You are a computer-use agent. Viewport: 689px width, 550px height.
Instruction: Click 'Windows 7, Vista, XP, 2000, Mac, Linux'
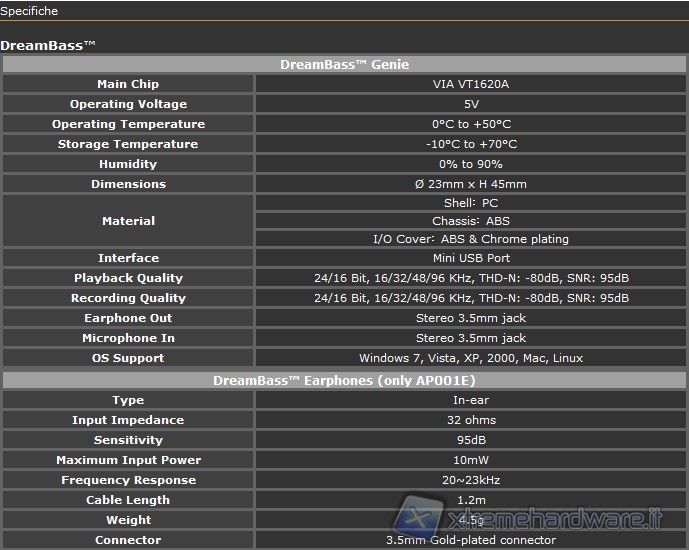point(471,358)
